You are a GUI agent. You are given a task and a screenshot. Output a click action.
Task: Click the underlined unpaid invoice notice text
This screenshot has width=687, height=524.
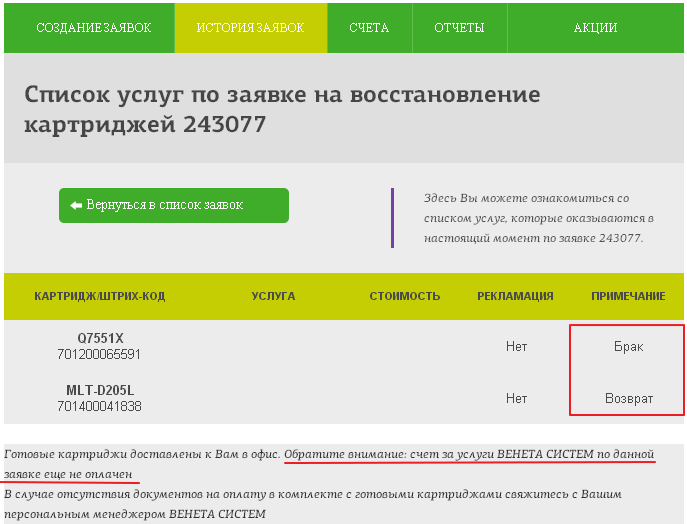click(x=469, y=455)
